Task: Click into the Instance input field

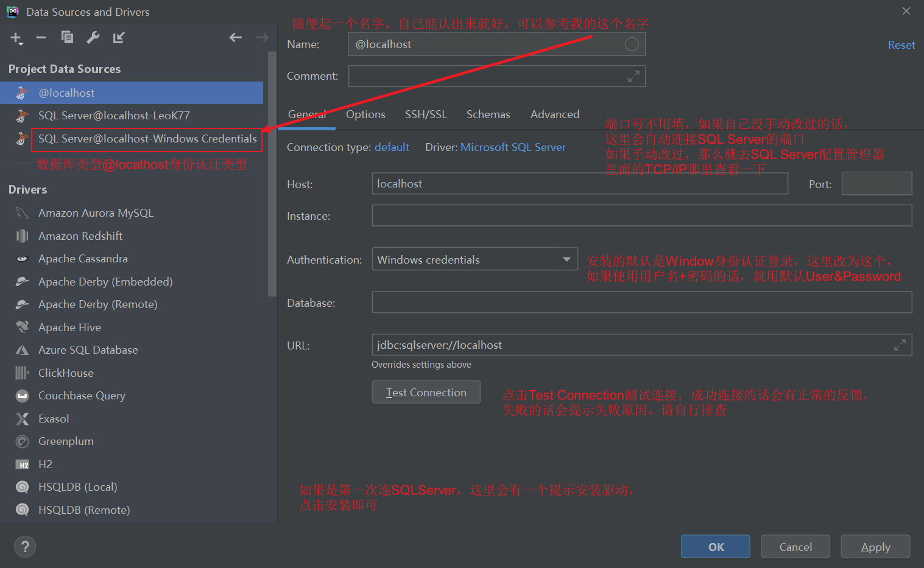Action: 642,216
